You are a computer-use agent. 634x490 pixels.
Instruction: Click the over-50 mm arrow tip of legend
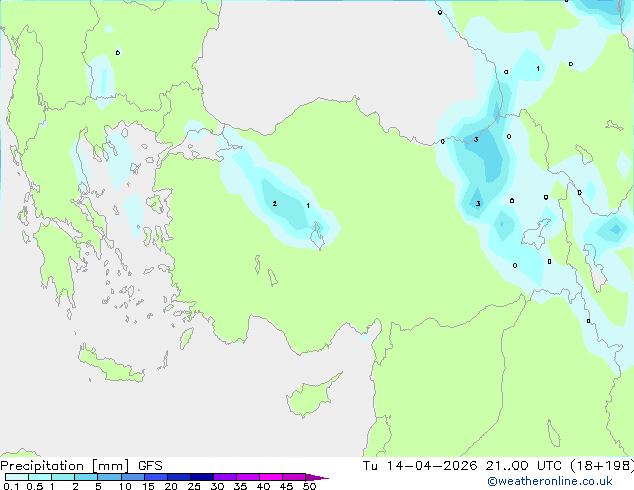point(317,477)
